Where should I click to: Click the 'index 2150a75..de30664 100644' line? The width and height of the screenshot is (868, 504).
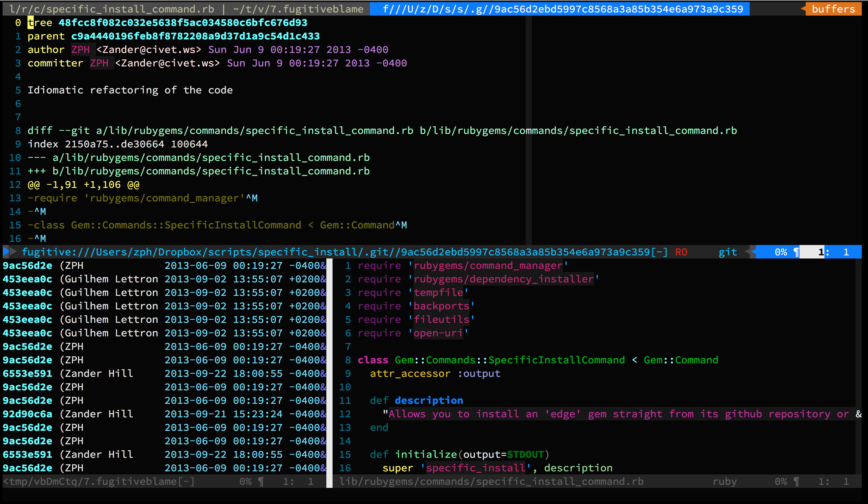tap(118, 144)
